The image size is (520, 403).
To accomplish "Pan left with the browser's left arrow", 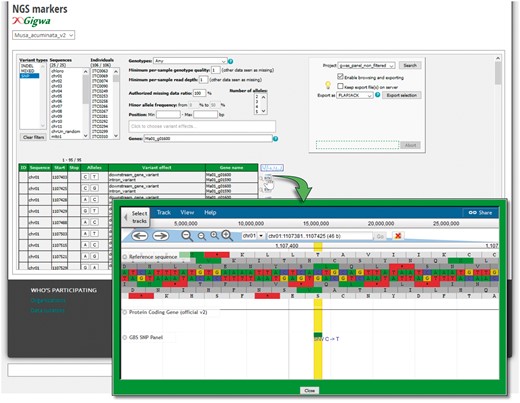I will tap(140, 236).
